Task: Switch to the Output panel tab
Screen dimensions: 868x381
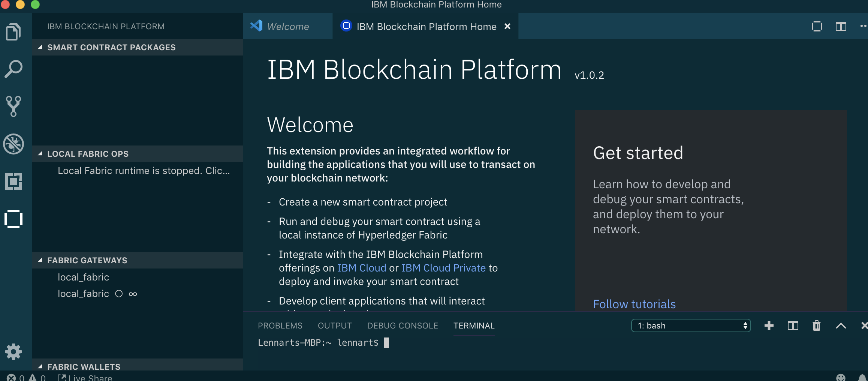Action: pos(335,325)
